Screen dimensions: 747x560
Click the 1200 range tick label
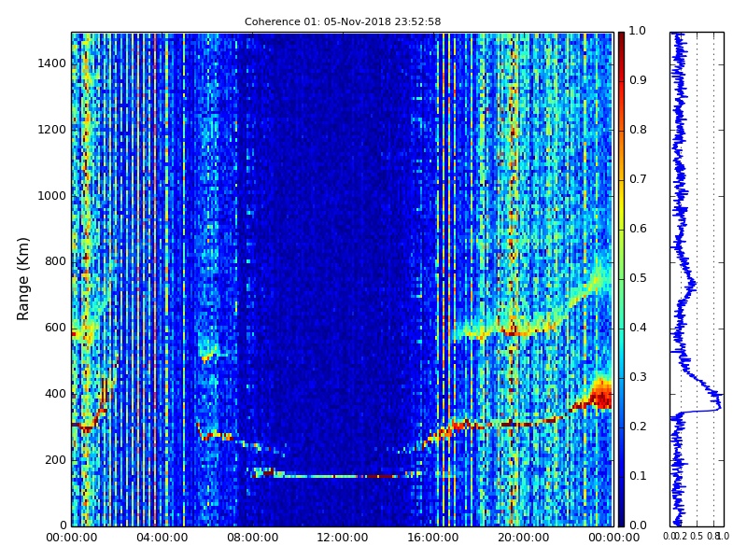pyautogui.click(x=52, y=130)
